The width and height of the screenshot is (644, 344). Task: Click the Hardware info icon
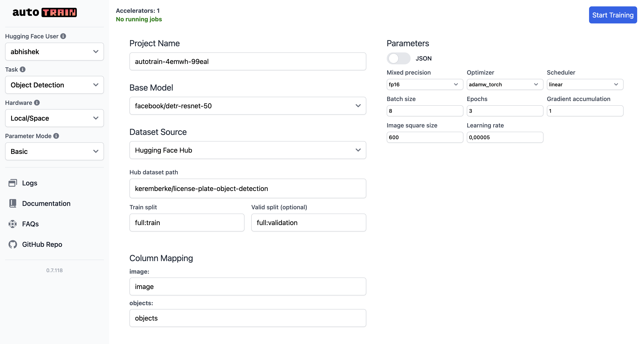(x=37, y=103)
